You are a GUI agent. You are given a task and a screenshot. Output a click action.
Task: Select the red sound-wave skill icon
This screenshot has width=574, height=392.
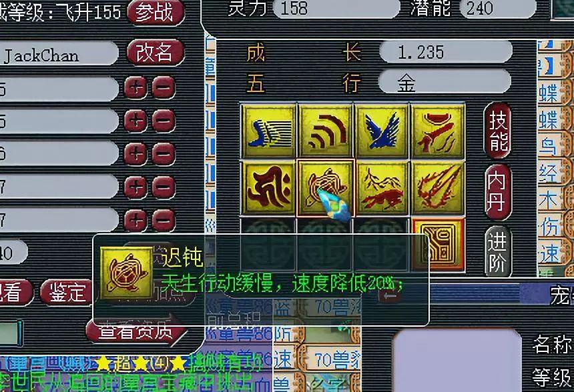coord(325,131)
